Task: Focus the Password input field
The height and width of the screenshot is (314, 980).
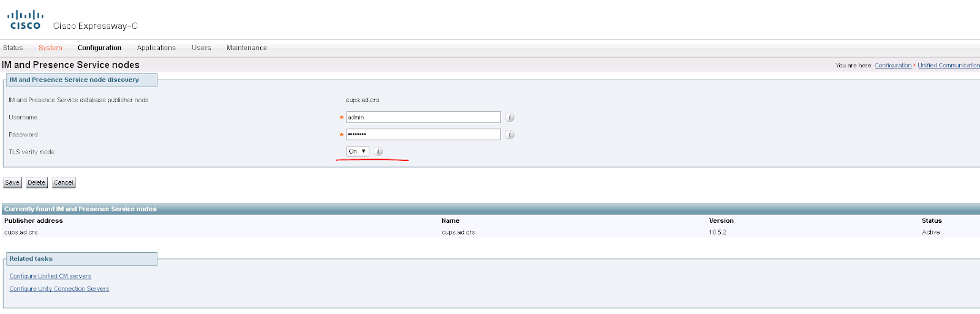Action: coord(423,135)
